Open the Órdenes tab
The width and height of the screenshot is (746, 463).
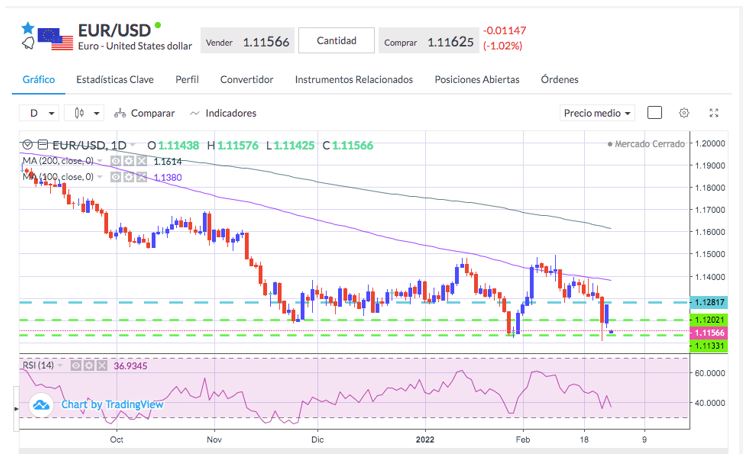pos(560,79)
